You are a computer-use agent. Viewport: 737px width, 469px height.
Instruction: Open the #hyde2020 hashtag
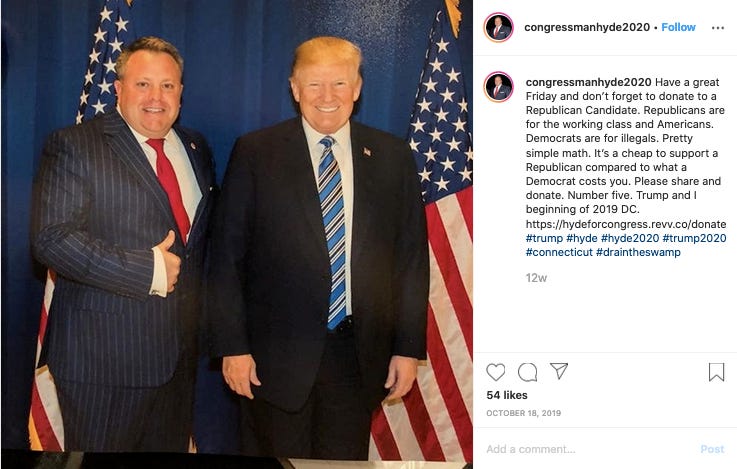630,238
